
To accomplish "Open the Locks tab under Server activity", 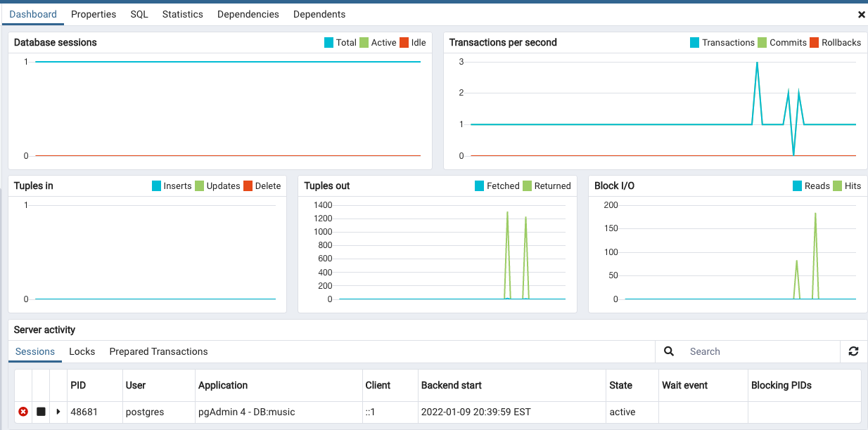I will coord(82,351).
